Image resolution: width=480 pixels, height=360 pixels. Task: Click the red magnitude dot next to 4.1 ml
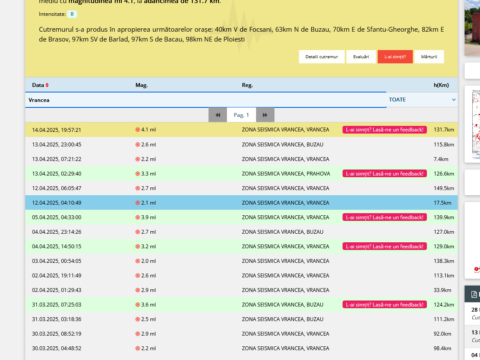click(x=137, y=130)
